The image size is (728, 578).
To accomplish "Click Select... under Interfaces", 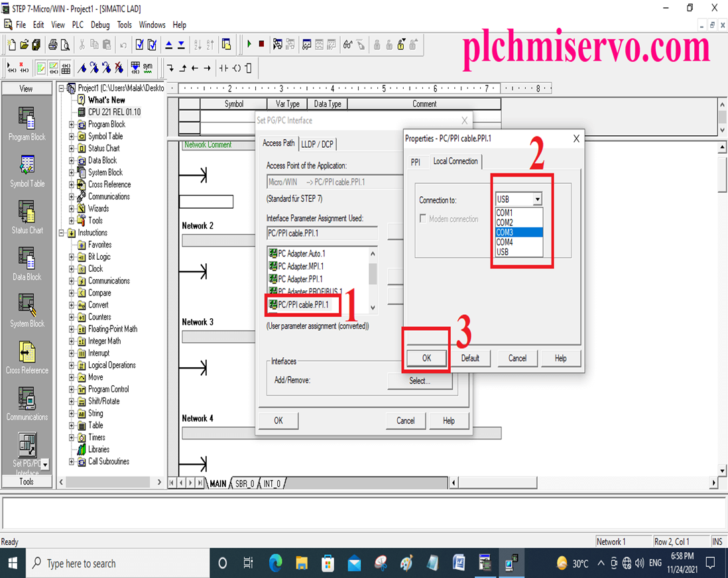I will [420, 380].
